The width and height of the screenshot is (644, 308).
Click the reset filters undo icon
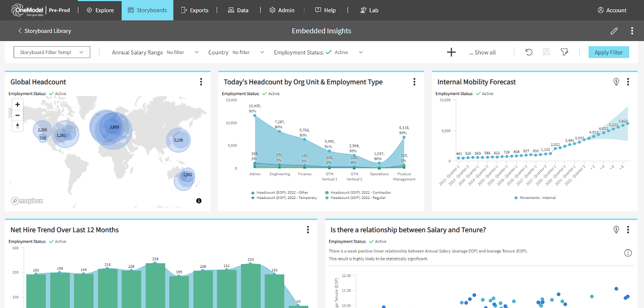tap(529, 52)
